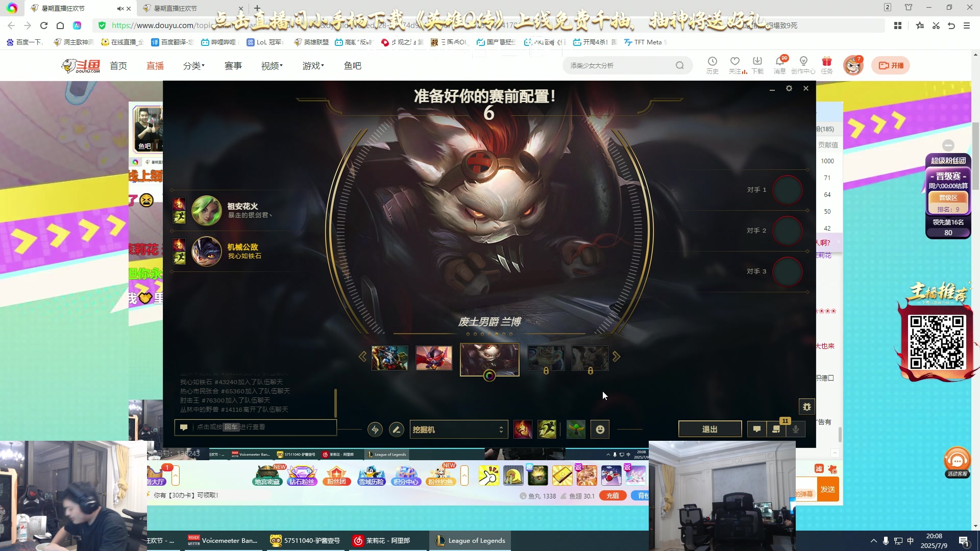Viewport: 980px width, 551px height.
Task: Open 消息 notifications bell icon
Action: pyautogui.click(x=780, y=65)
